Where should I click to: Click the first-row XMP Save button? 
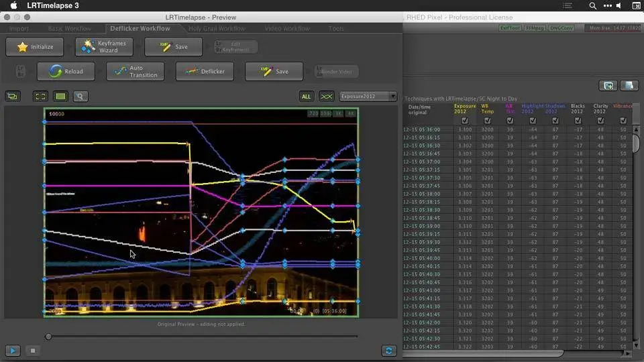point(173,47)
